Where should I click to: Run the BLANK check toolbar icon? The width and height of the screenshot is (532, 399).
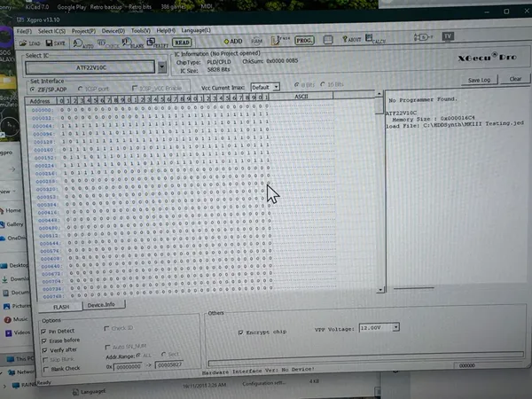coord(133,43)
